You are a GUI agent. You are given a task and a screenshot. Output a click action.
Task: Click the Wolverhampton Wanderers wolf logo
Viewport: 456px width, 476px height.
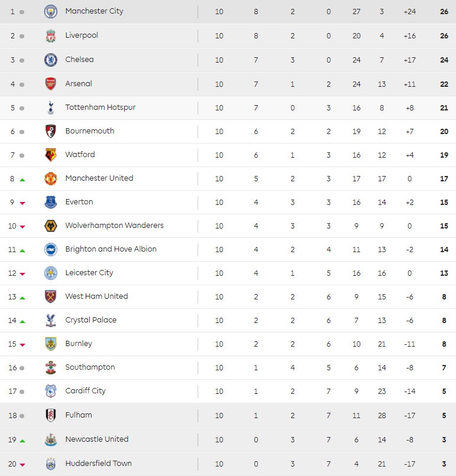(51, 226)
